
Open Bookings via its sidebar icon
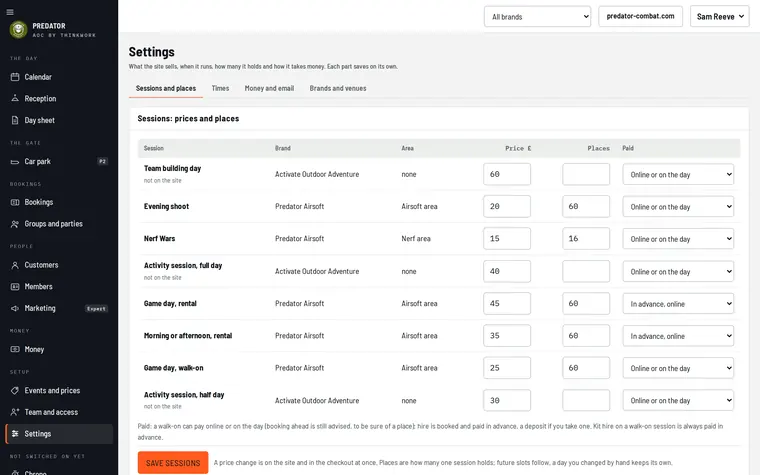tap(15, 202)
